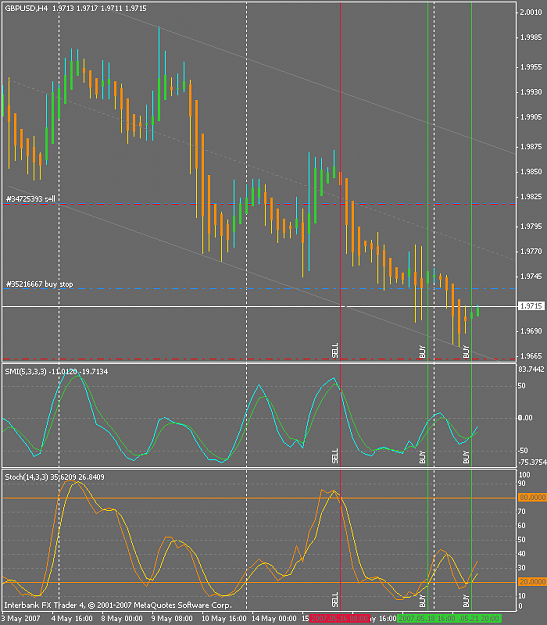Click the 1.9690 price scale value
The height and width of the screenshot is (625, 547).
pyautogui.click(x=531, y=331)
